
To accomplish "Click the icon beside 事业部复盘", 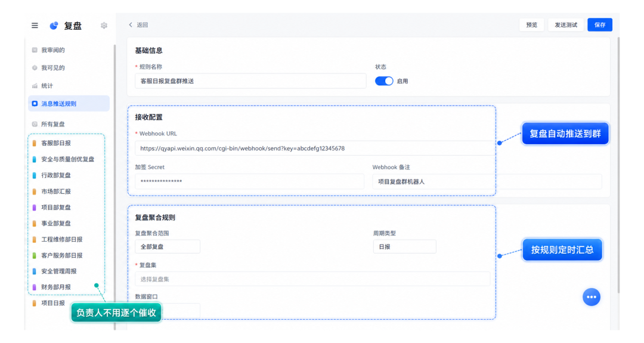I will click(34, 224).
